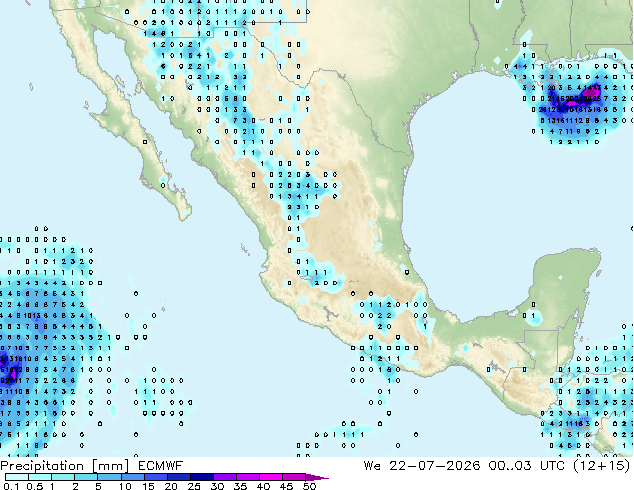634x490 pixels.
Task: Choose the 45–50 mm legend swatch
Action: point(294,477)
